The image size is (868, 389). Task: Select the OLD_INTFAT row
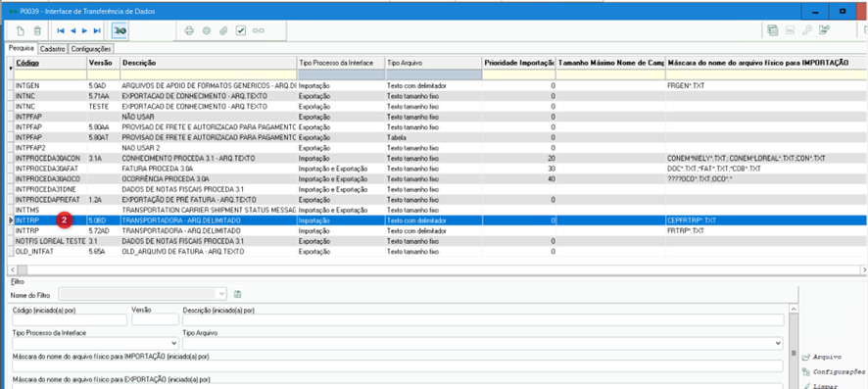(x=437, y=251)
